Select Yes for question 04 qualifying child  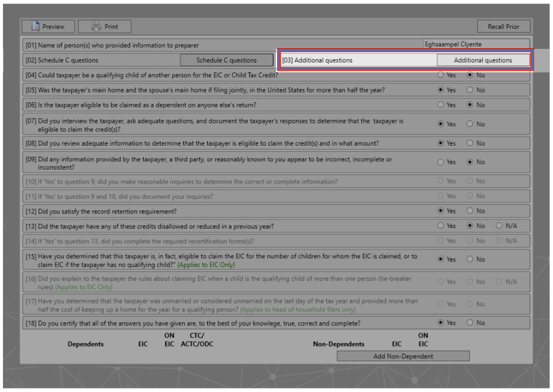click(440, 75)
